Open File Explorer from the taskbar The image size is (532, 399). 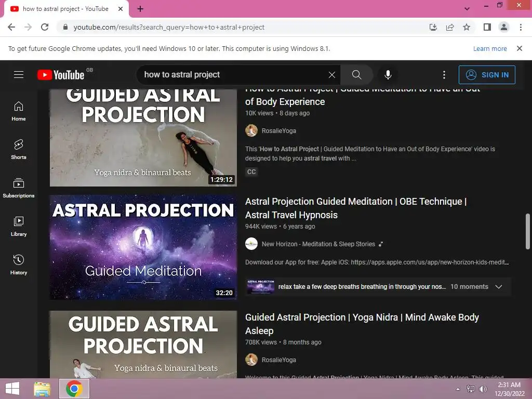[x=42, y=389]
